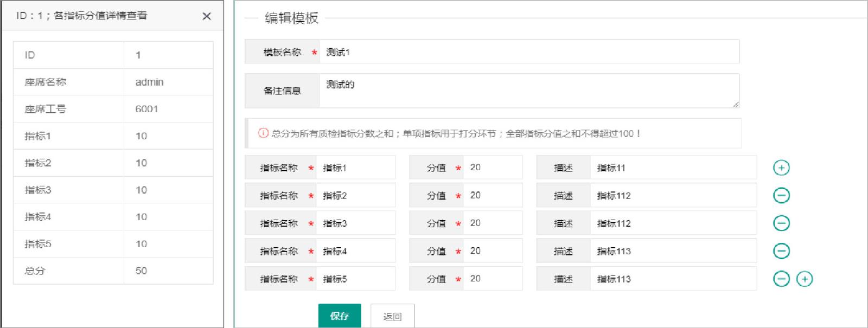Edit the 分值 field in the 指标3 row

(x=492, y=223)
